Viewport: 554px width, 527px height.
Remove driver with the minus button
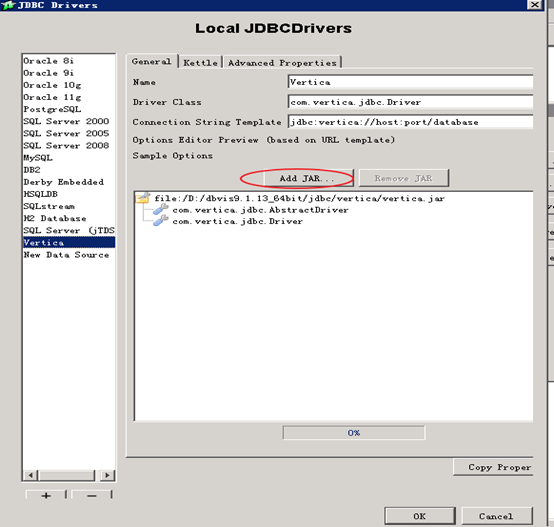(92, 495)
